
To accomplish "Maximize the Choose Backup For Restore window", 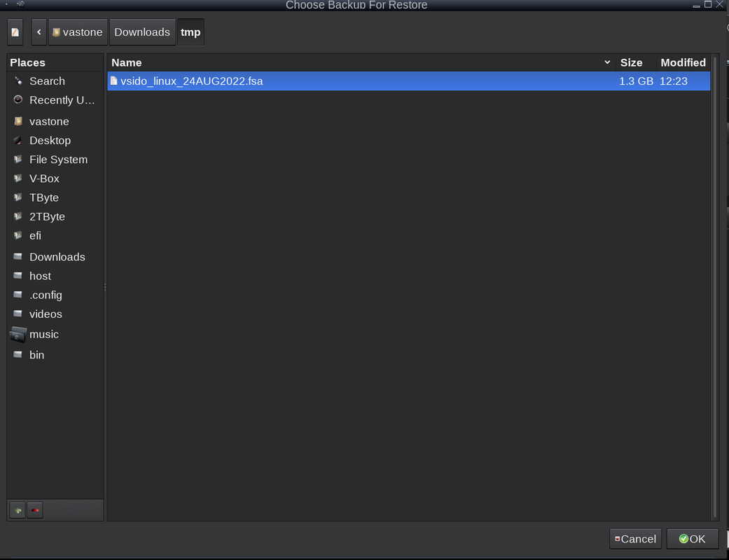I will click(x=708, y=4).
